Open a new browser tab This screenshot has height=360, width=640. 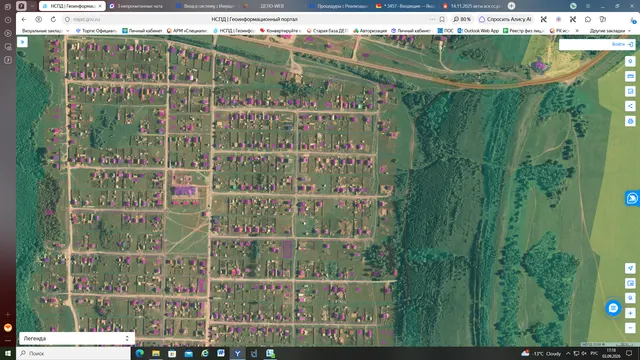[x=511, y=6]
